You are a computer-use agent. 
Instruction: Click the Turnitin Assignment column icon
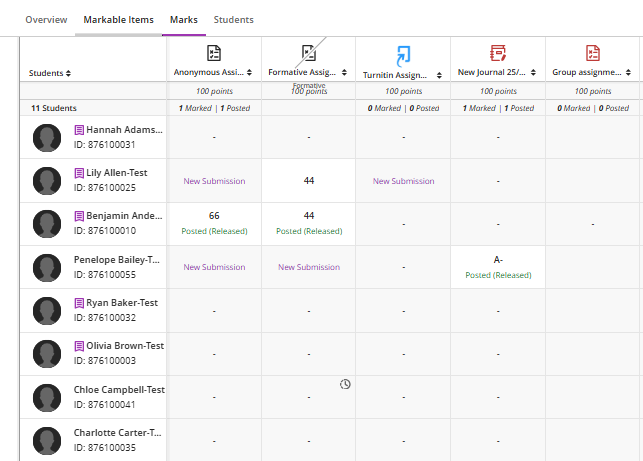click(x=403, y=54)
